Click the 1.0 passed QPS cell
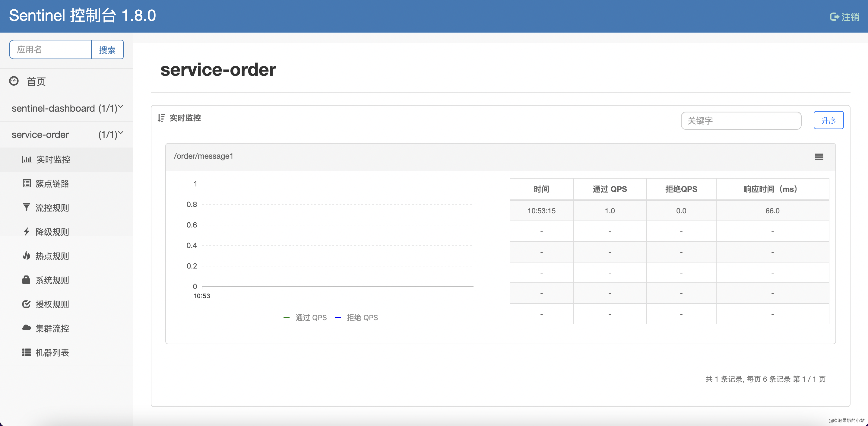 [x=610, y=211]
